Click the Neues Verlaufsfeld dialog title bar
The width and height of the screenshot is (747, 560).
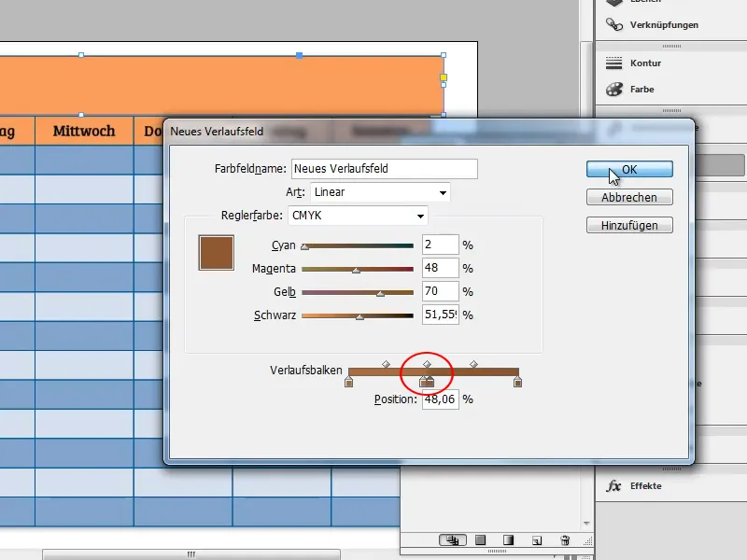point(429,132)
